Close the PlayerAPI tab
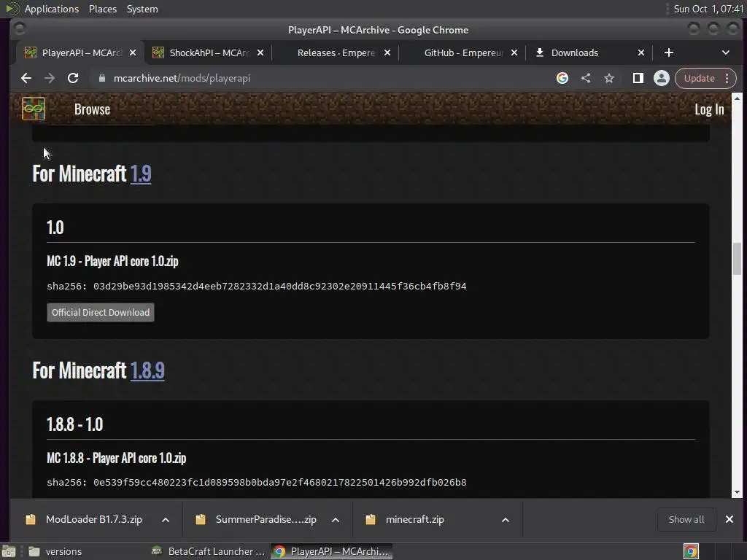 133,52
